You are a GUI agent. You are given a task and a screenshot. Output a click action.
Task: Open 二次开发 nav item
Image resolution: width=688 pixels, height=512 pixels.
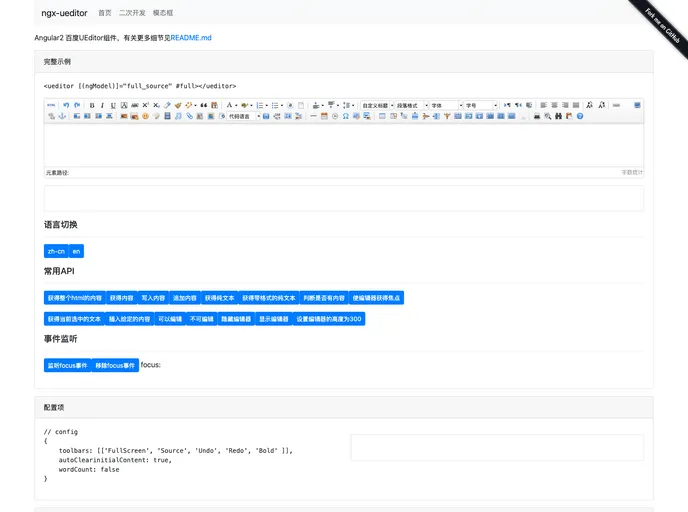[x=132, y=13]
